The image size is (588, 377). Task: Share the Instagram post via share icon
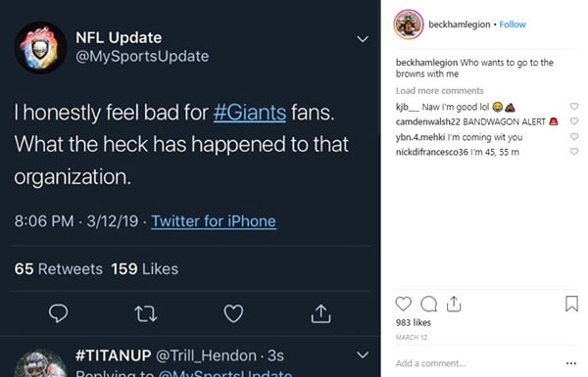pyautogui.click(x=454, y=304)
